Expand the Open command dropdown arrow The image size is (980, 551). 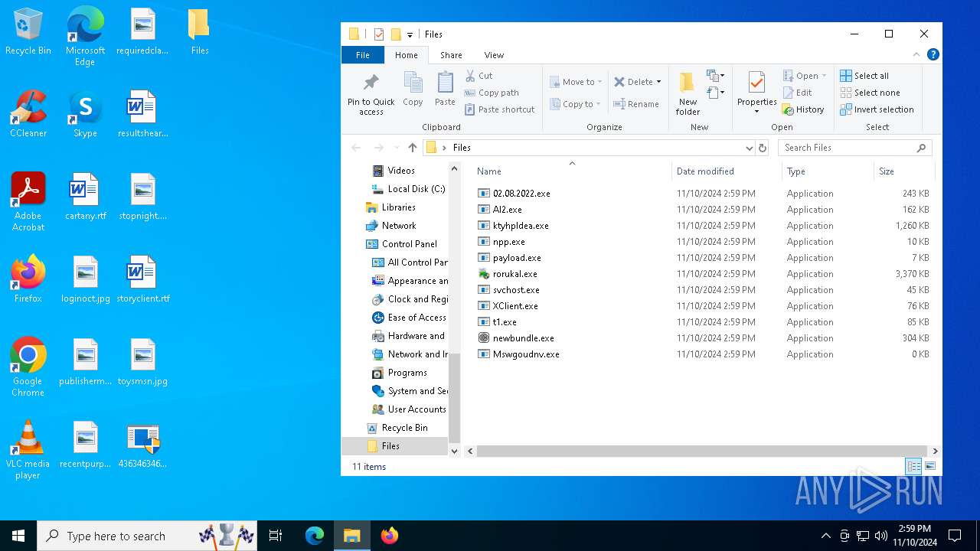(824, 76)
